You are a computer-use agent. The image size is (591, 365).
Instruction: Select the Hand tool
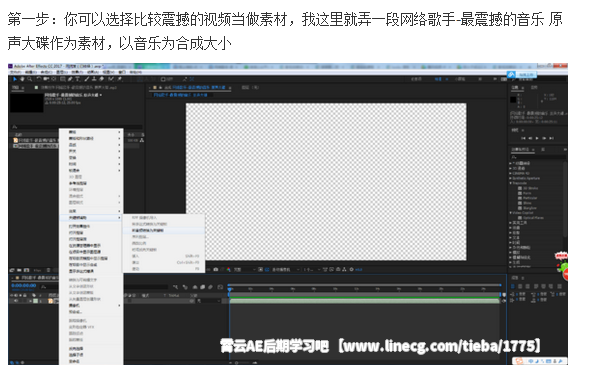pos(22,79)
